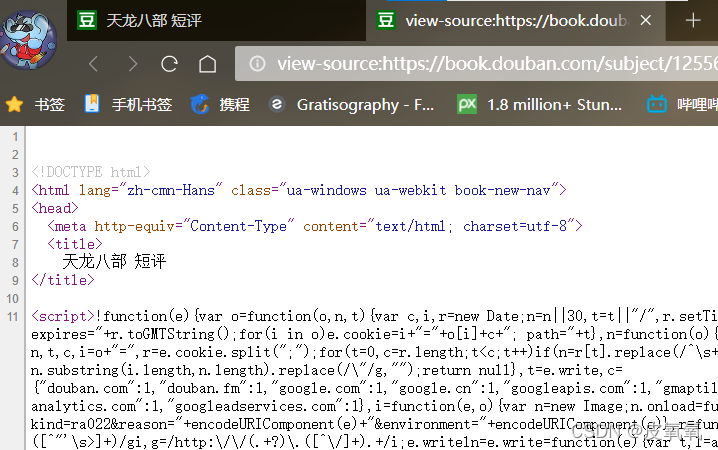View site information icon in address bar

(x=257, y=64)
